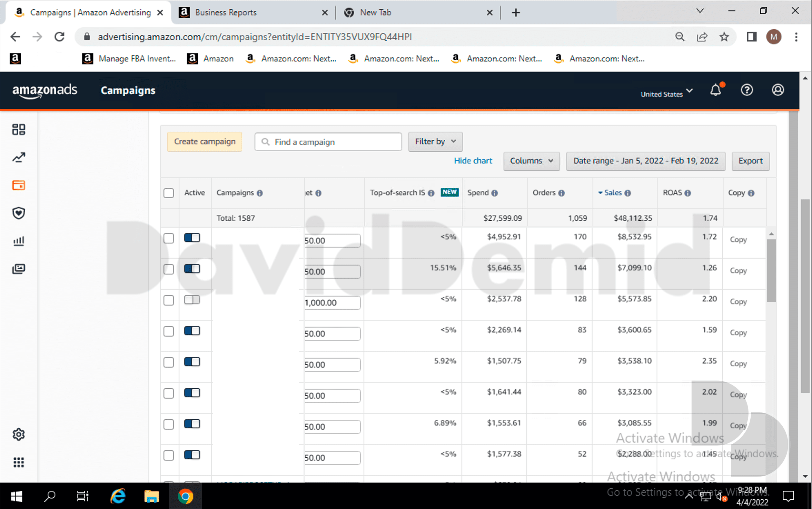
Task: Click the info icon beside ROAS header
Action: click(x=688, y=193)
